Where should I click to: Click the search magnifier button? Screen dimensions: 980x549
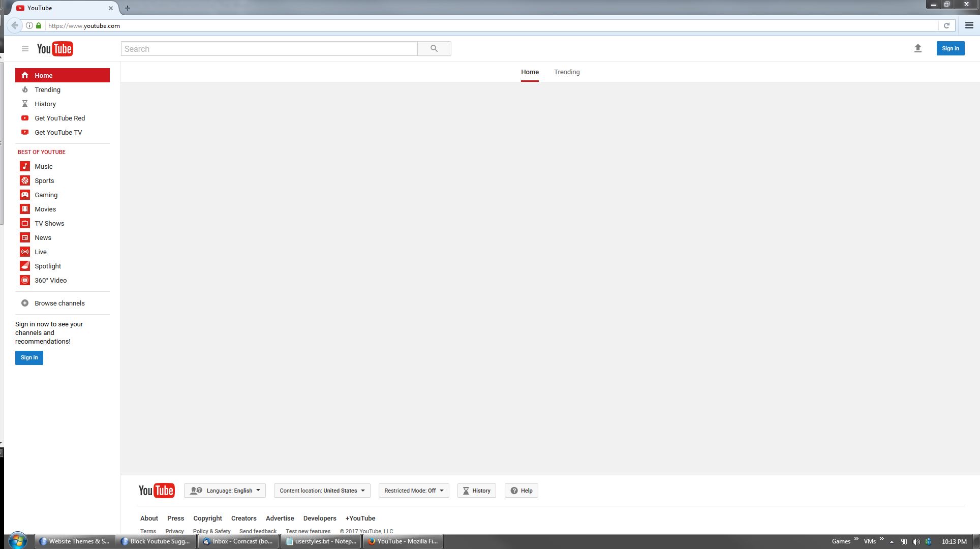(434, 49)
